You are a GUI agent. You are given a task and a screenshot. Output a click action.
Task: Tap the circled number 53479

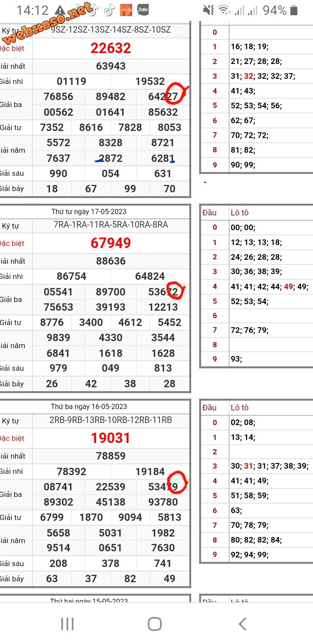coord(163,487)
